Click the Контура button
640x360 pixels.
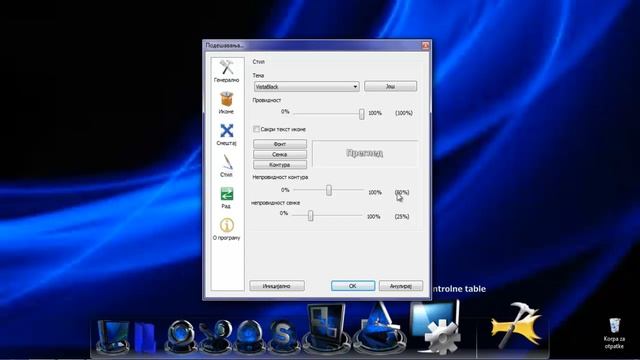point(280,165)
